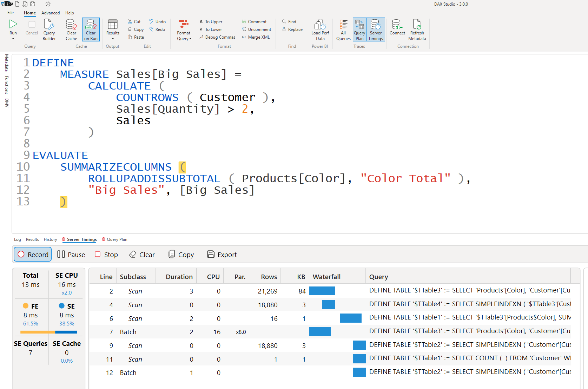Image resolution: width=588 pixels, height=389 pixels.
Task: Click the Merge XML icon
Action: click(256, 37)
